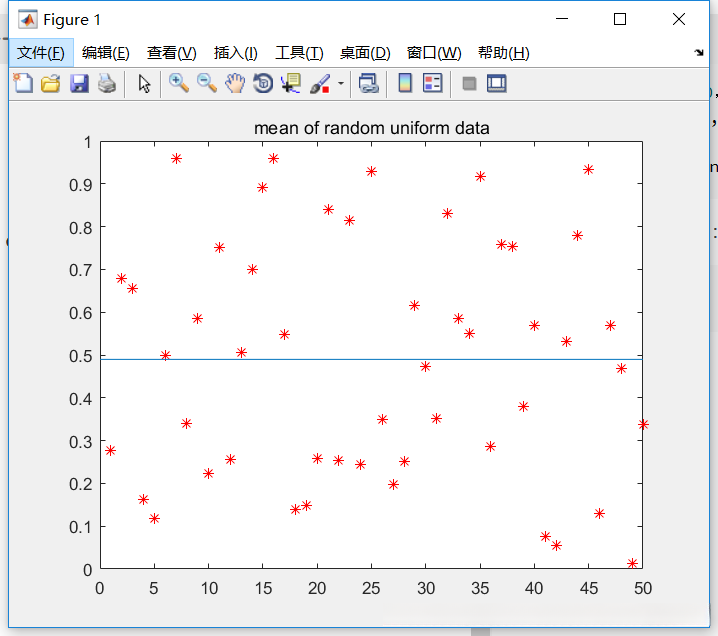Click the y-axis label 0.9
Screen dimensions: 718x636
81,185
